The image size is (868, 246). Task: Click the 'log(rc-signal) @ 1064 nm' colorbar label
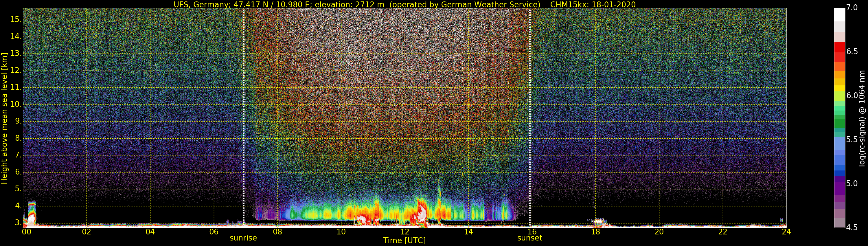tap(862, 118)
